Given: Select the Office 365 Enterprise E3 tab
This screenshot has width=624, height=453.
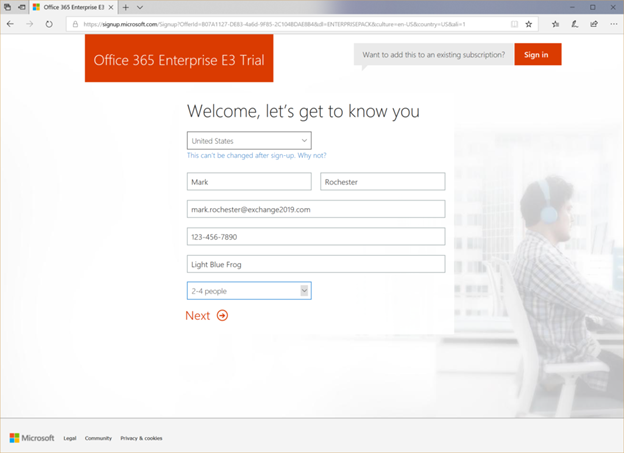Looking at the screenshot, I should tap(74, 7).
